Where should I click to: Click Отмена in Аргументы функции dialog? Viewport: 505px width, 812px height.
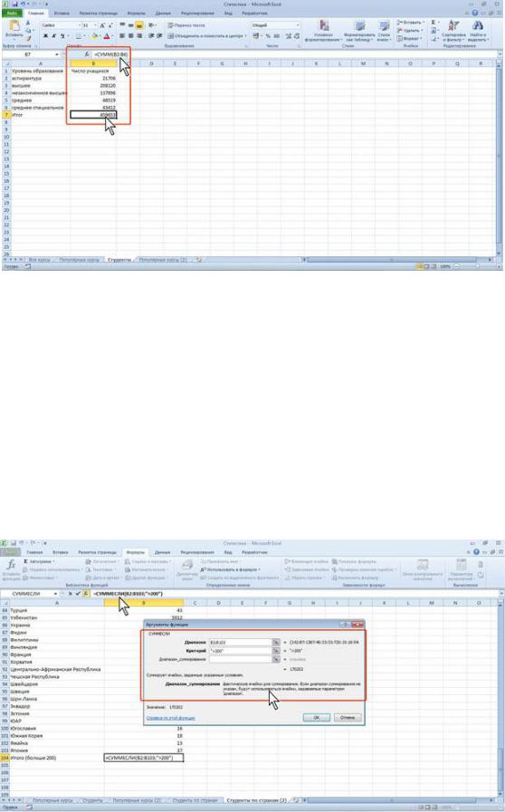point(348,717)
